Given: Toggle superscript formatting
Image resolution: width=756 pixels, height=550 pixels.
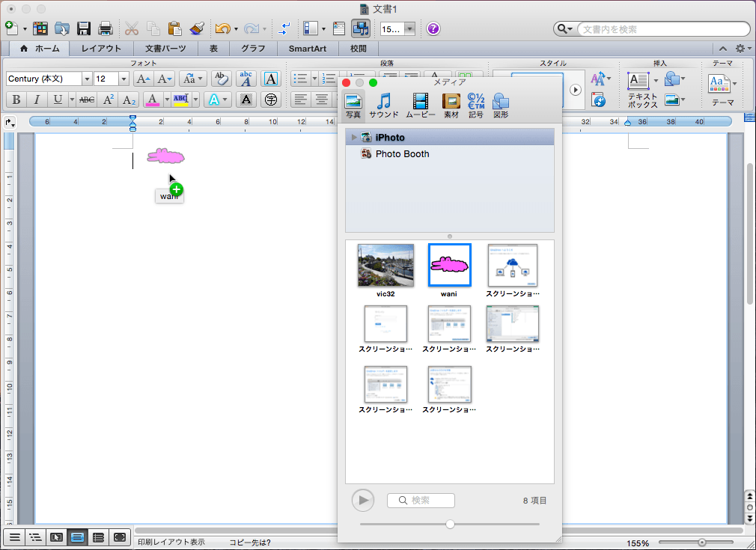Looking at the screenshot, I should pyautogui.click(x=108, y=100).
